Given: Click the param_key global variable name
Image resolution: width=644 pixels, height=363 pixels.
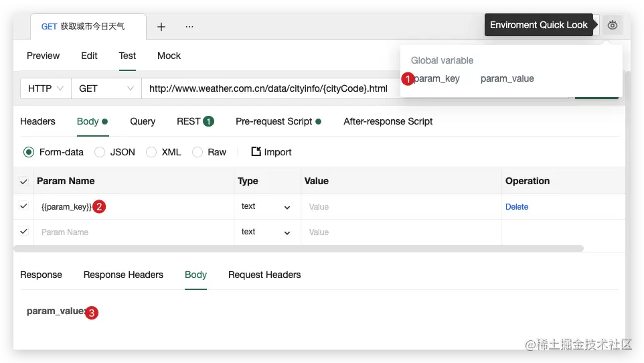Looking at the screenshot, I should [436, 78].
